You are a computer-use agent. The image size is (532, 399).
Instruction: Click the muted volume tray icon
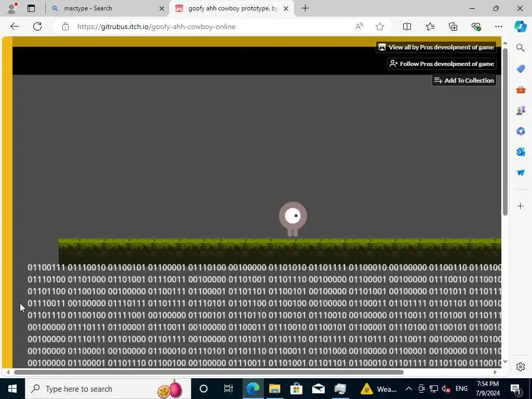(446, 389)
